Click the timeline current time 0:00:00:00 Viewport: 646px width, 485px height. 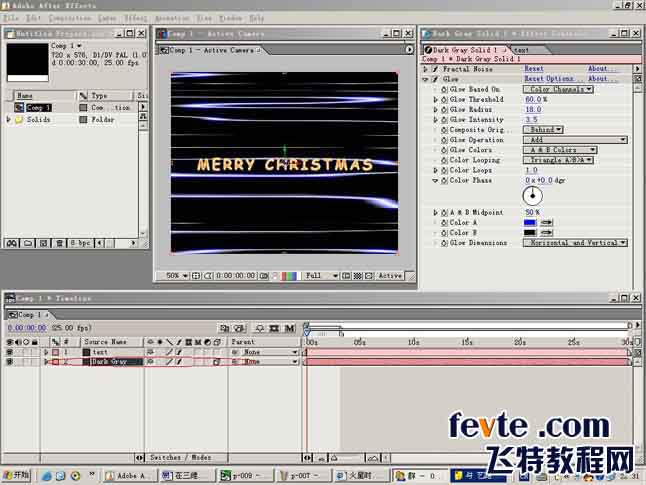[x=27, y=328]
